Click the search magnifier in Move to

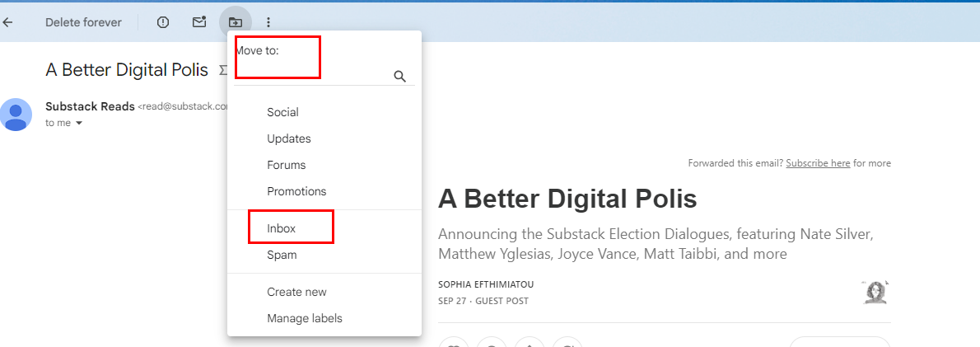(400, 77)
